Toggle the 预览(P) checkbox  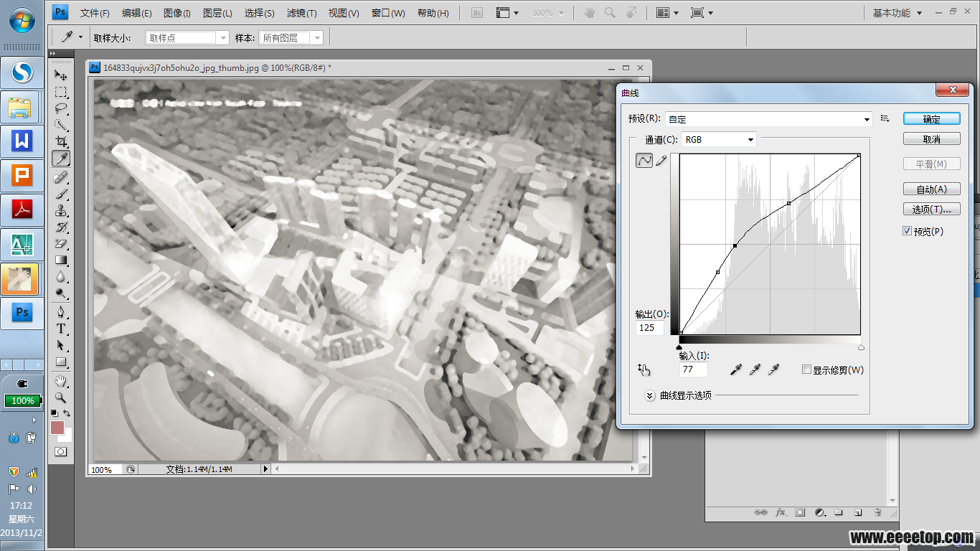908,231
